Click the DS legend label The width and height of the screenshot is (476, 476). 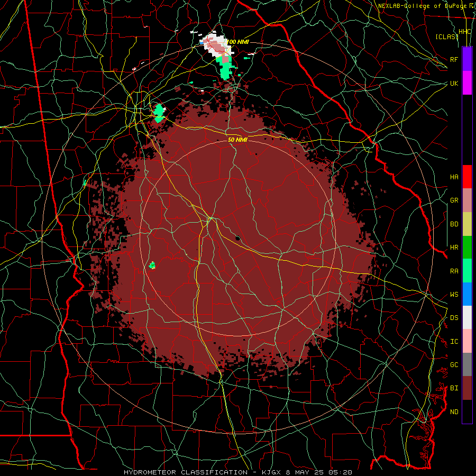454,318
